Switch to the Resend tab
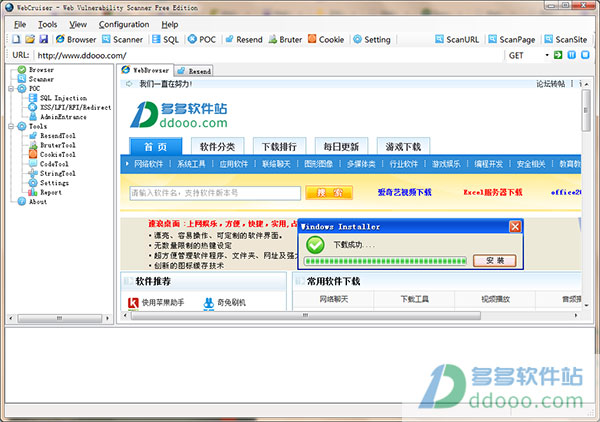This screenshot has height=422, width=600. pyautogui.click(x=194, y=71)
